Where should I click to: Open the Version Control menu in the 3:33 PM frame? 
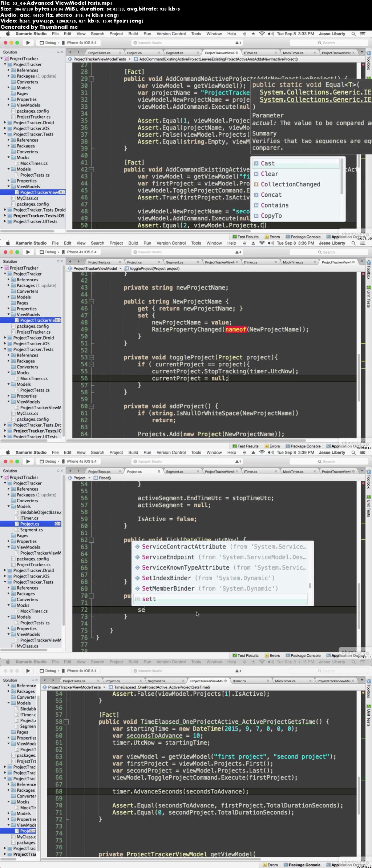171,34
